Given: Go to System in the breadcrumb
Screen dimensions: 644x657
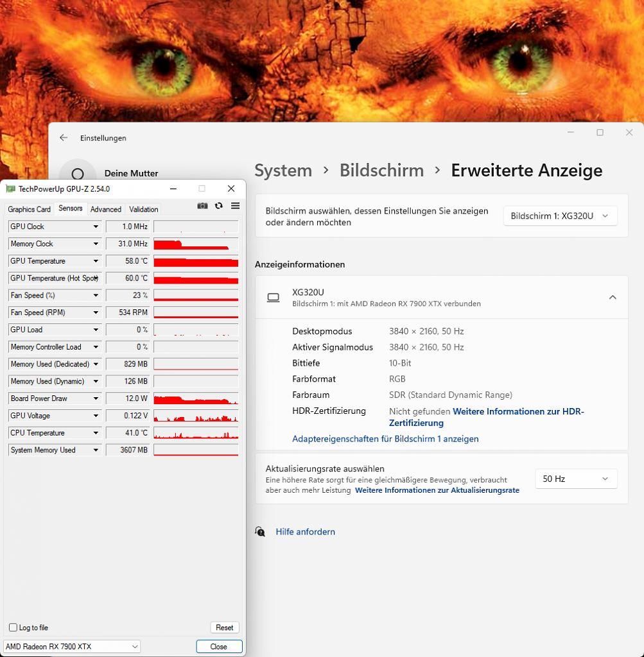Looking at the screenshot, I should 283,171.
